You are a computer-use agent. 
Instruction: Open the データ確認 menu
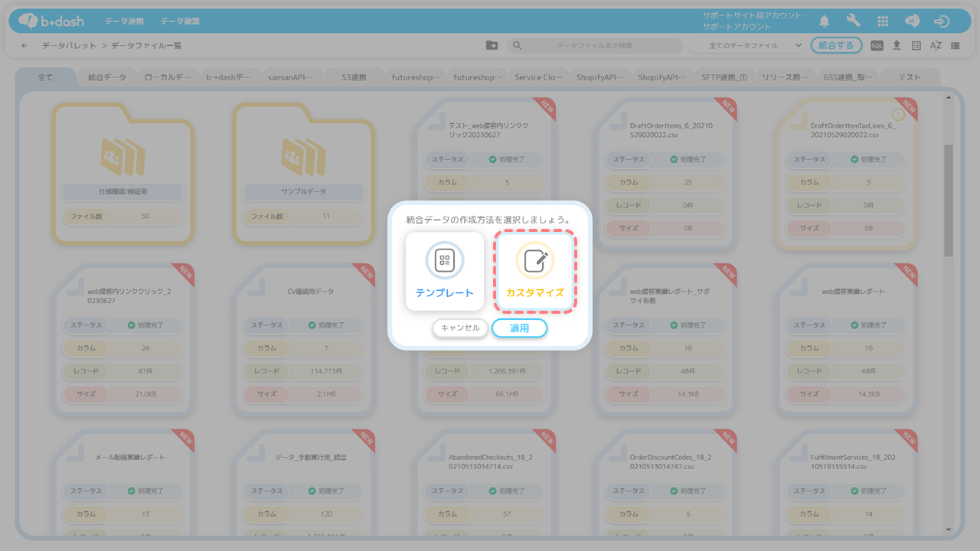[181, 21]
